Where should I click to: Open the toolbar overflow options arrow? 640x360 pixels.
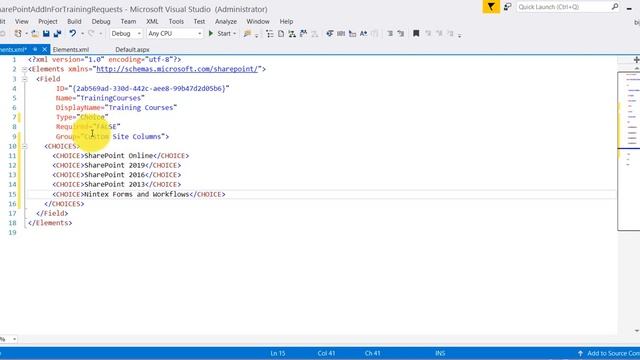460,36
